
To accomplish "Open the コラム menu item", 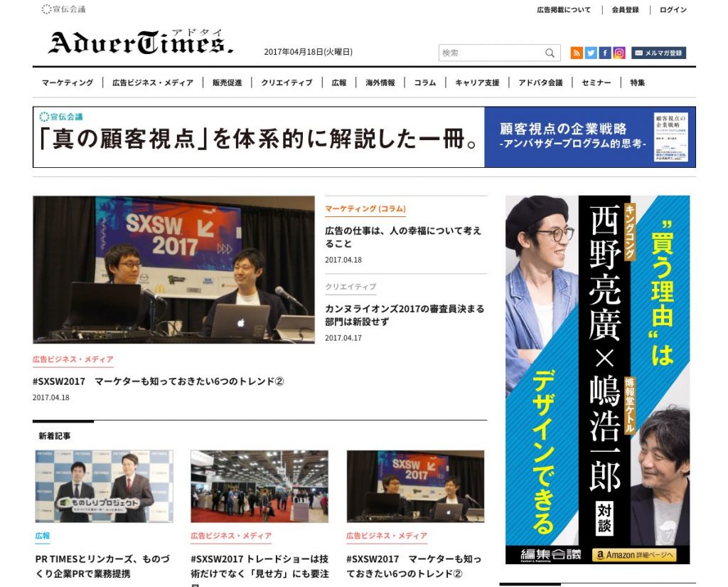I will point(425,83).
